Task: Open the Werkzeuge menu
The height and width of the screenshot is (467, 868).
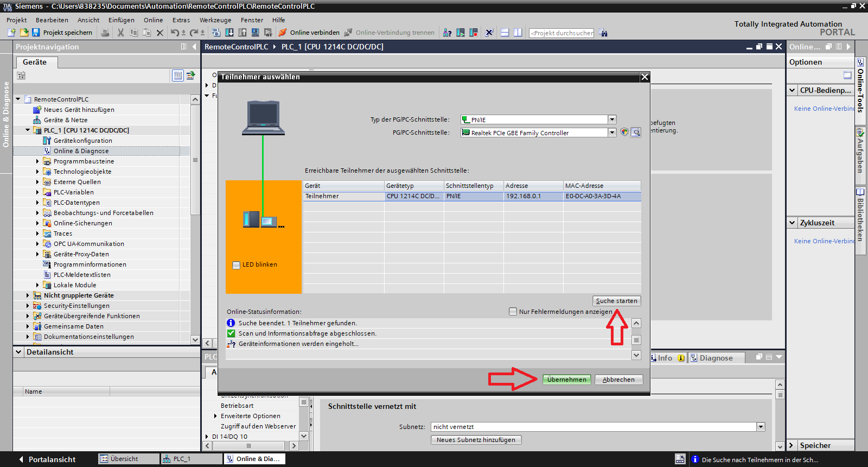Action: tap(215, 20)
